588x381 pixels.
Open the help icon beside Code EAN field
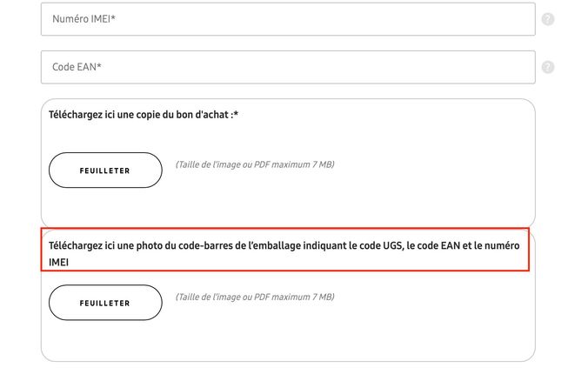(548, 67)
